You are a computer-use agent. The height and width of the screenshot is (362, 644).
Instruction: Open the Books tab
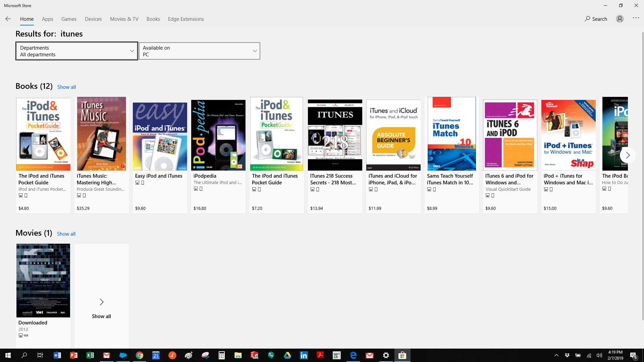[x=153, y=19]
